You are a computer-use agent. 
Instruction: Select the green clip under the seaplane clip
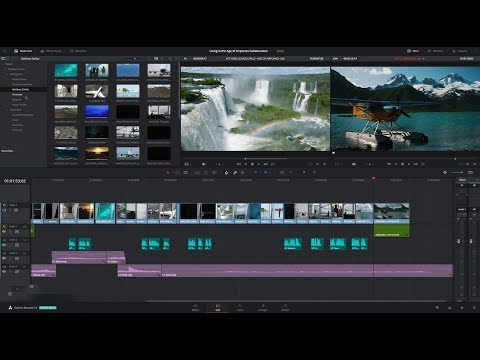391,230
